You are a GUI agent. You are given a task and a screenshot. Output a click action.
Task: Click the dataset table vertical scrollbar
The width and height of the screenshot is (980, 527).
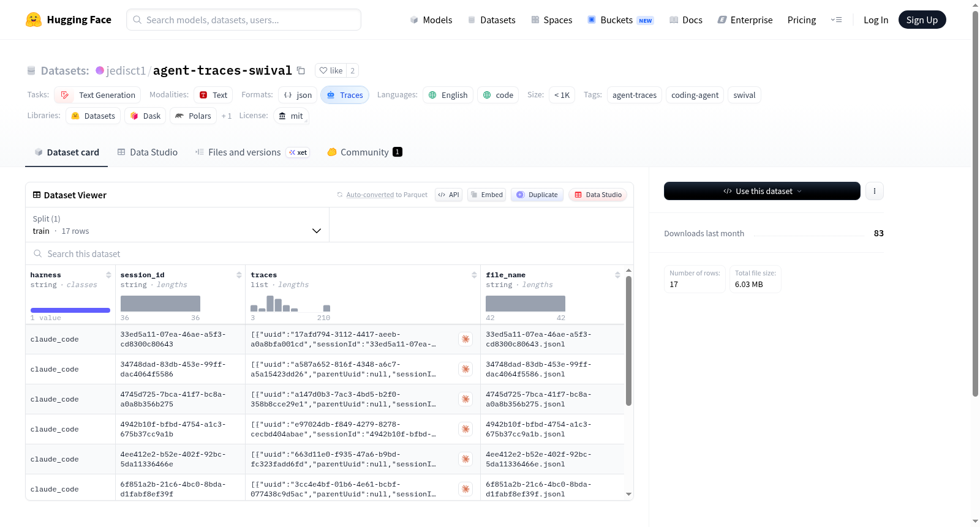[x=628, y=340]
